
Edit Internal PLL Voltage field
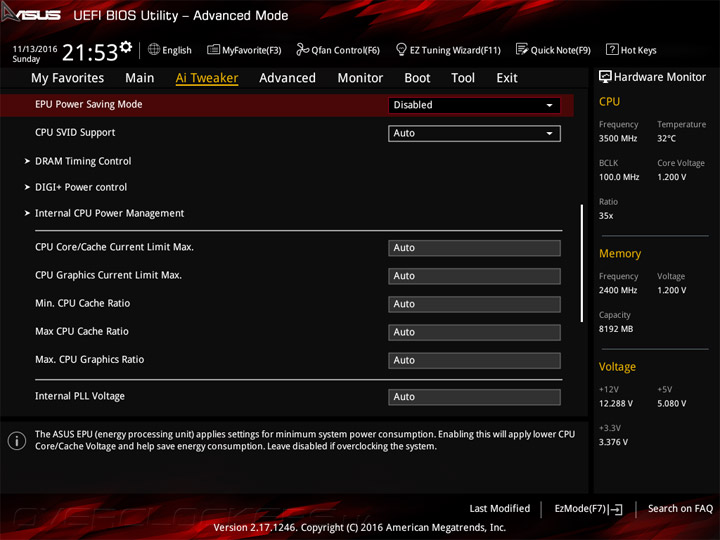tap(474, 397)
